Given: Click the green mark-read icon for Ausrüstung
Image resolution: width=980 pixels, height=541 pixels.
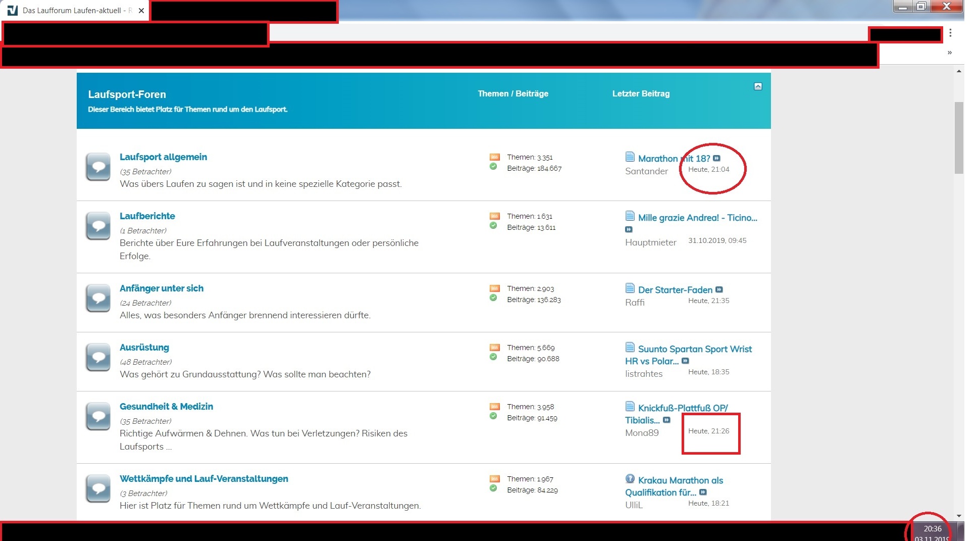Looking at the screenshot, I should (493, 357).
